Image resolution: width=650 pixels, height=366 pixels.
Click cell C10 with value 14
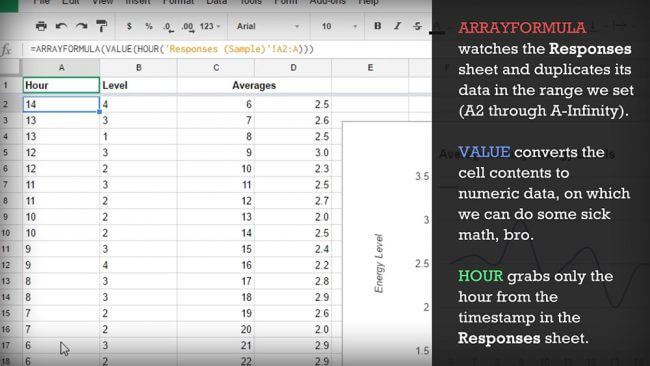216,233
